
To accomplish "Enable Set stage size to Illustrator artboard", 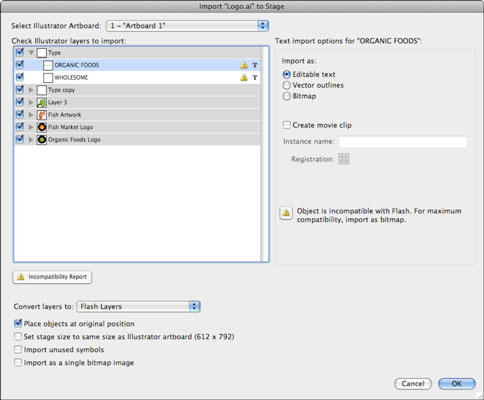I will [18, 336].
